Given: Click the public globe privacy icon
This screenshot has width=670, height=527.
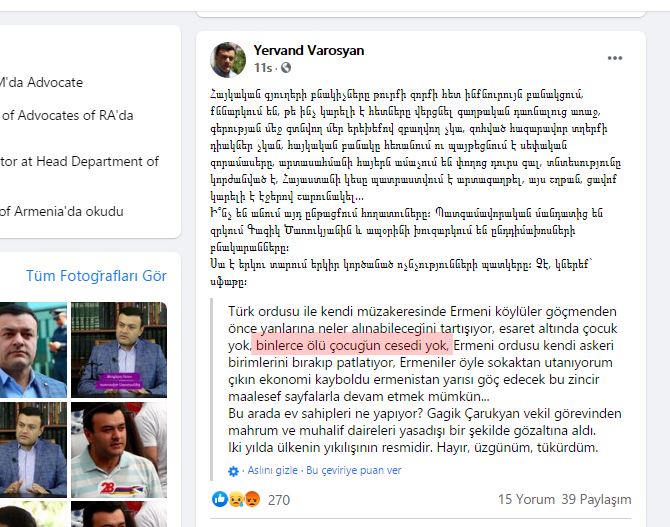Looking at the screenshot, I should pyautogui.click(x=286, y=68).
